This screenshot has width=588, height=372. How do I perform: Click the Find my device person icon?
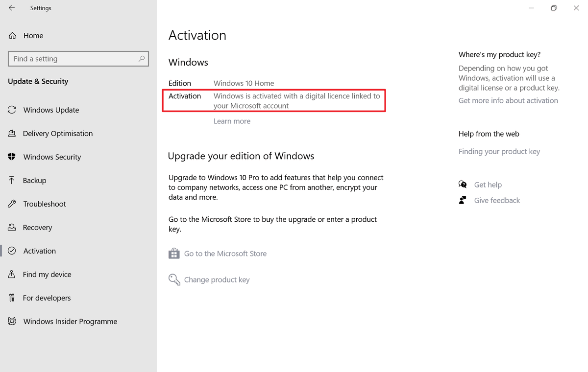click(12, 274)
